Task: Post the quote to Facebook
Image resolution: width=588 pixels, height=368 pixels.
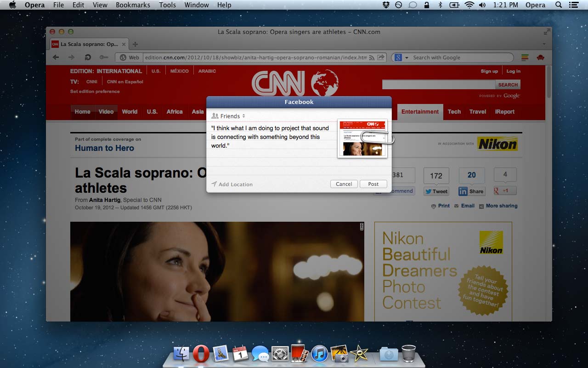Action: (373, 184)
